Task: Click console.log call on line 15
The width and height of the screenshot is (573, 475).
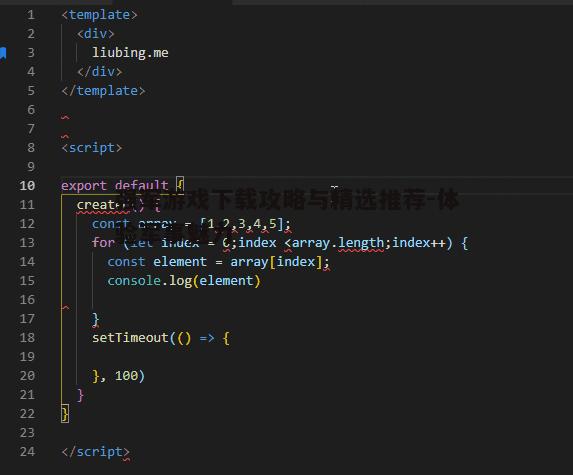Action: point(183,281)
